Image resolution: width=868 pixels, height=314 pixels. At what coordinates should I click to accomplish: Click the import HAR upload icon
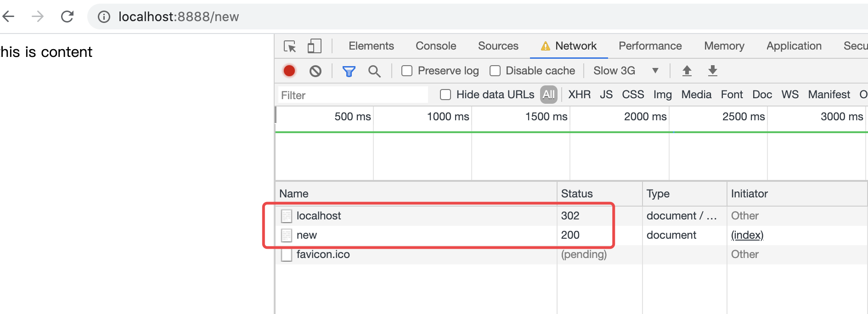[687, 71]
